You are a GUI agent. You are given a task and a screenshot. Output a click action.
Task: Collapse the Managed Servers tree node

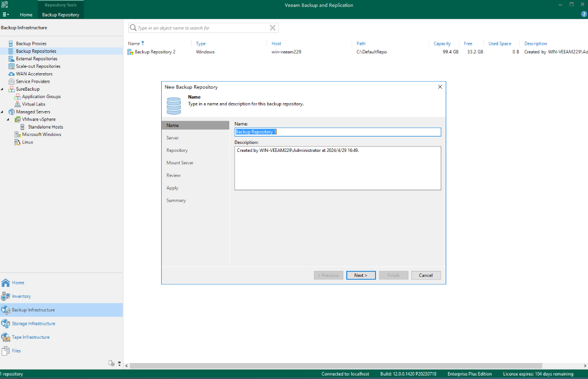(x=2, y=112)
